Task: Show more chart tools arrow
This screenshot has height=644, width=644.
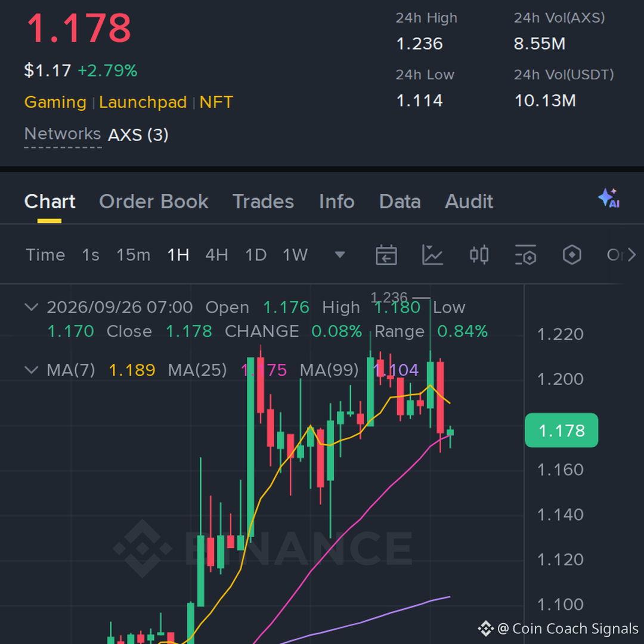Action: pyautogui.click(x=632, y=255)
